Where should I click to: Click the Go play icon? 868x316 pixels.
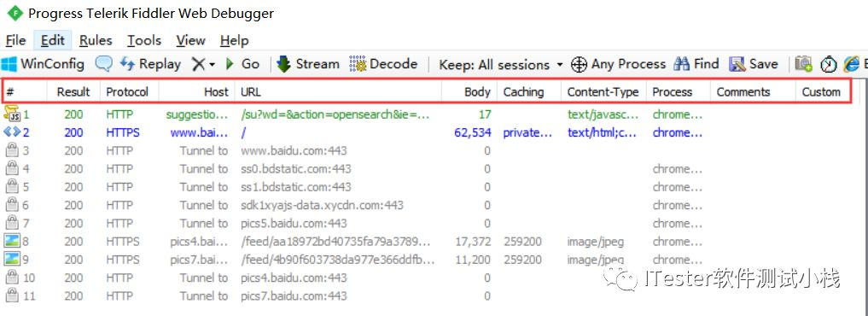(230, 64)
